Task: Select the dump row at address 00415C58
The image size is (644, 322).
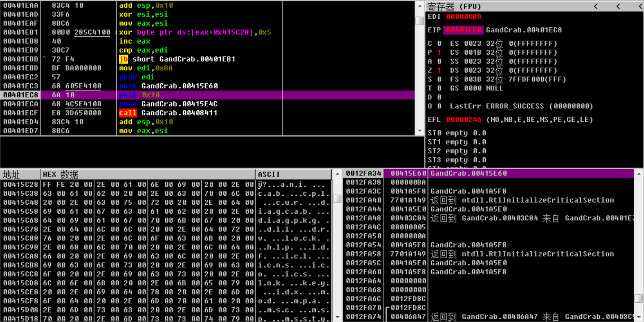Action: pos(166,211)
